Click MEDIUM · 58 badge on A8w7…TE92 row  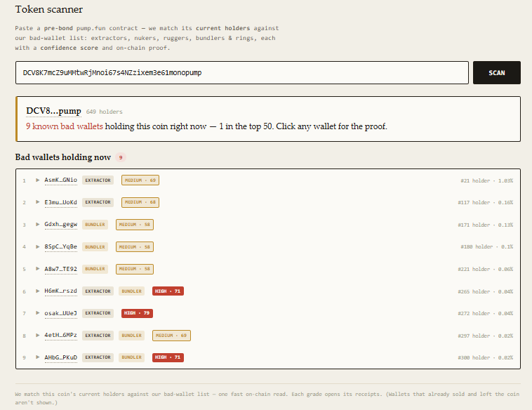[135, 269]
